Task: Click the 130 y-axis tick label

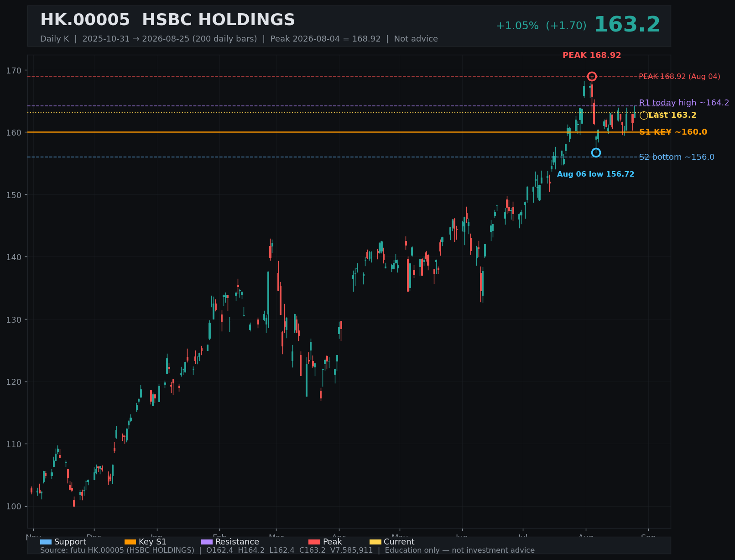Action: (14, 319)
